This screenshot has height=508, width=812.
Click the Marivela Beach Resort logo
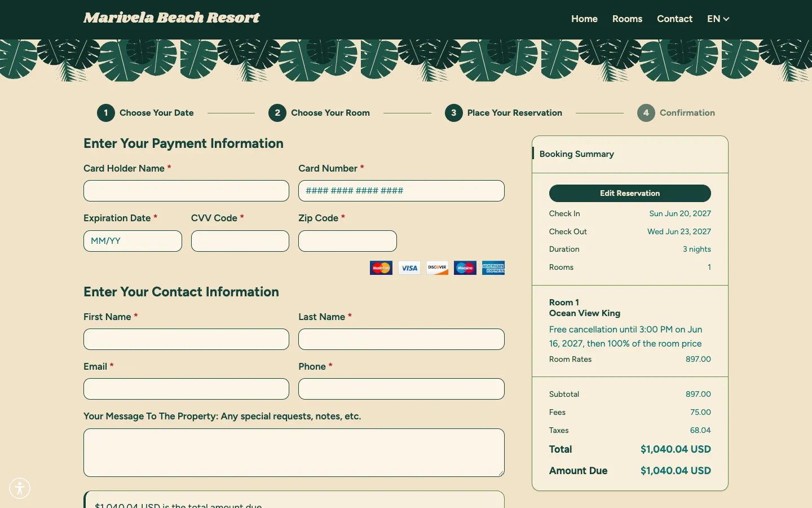click(171, 18)
